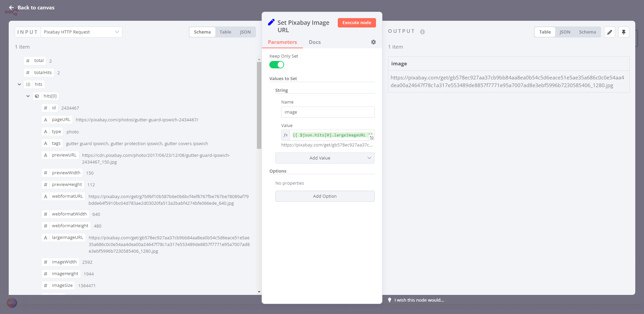
Task: Click inside the Name field containing 'image'
Action: click(x=328, y=112)
